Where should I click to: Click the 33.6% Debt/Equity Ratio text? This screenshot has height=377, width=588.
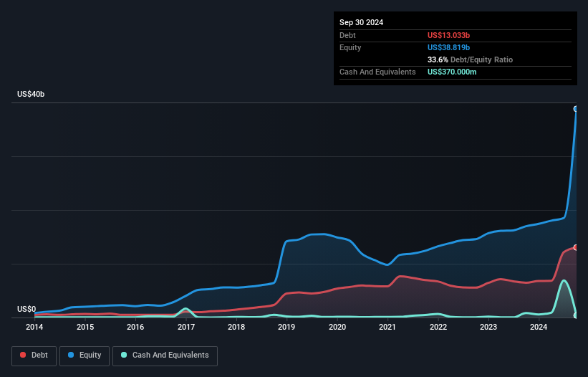click(470, 59)
